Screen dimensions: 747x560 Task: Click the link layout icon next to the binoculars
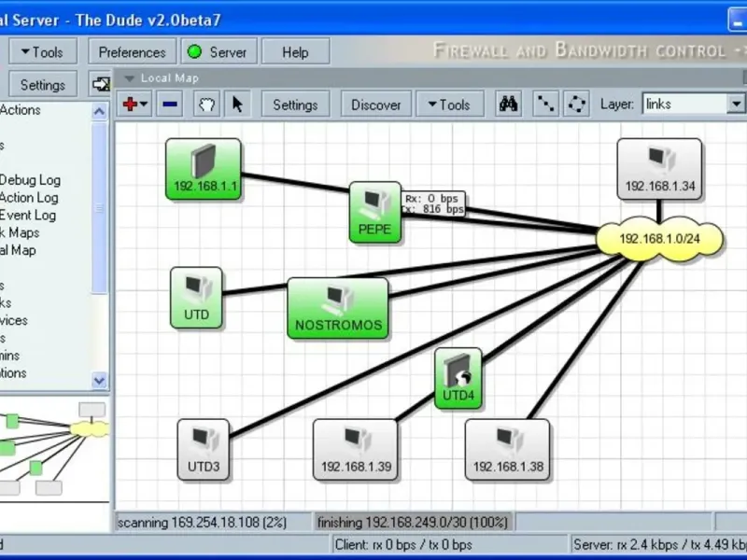545,104
